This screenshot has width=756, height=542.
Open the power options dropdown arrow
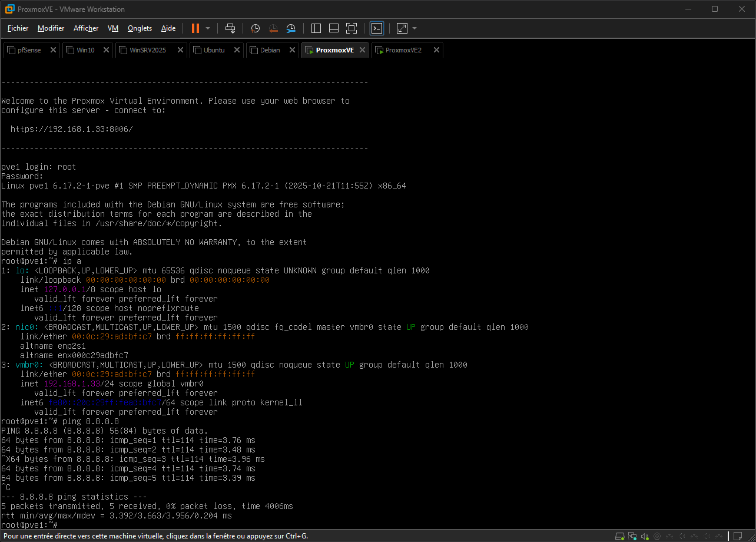coord(208,28)
